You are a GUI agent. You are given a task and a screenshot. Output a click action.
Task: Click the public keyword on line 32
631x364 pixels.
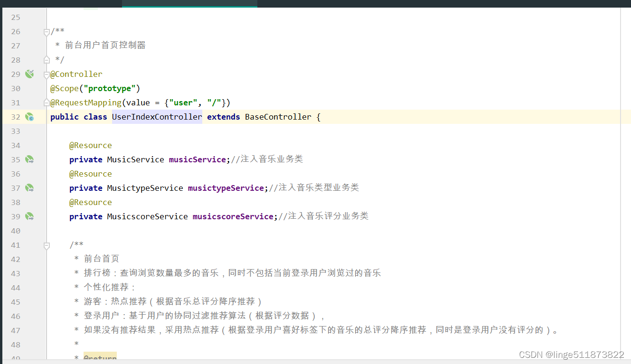[65, 117]
